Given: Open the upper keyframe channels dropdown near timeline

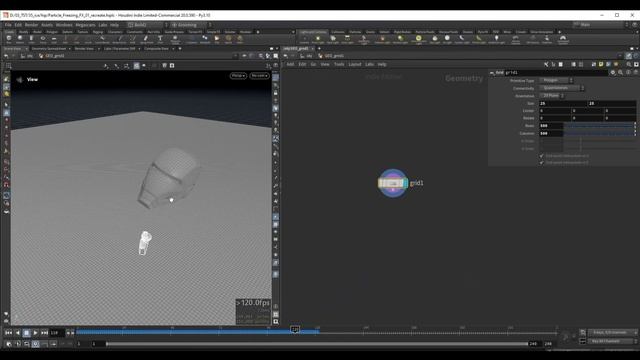Looking at the screenshot, I should (613, 332).
